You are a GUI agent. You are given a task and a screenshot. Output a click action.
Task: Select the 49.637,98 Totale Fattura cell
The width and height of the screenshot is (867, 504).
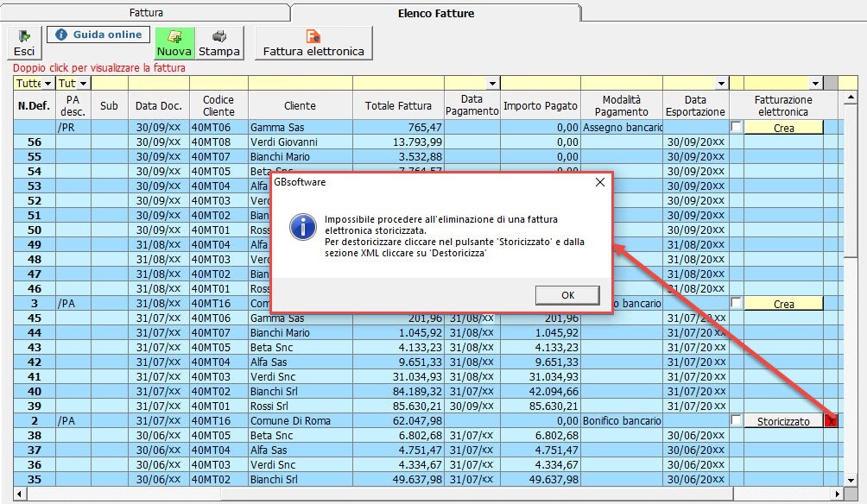click(398, 479)
